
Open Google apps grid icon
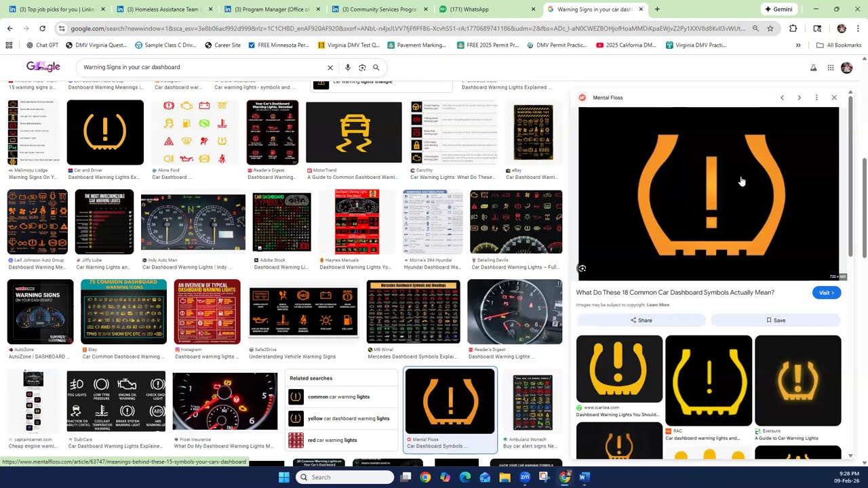[830, 68]
